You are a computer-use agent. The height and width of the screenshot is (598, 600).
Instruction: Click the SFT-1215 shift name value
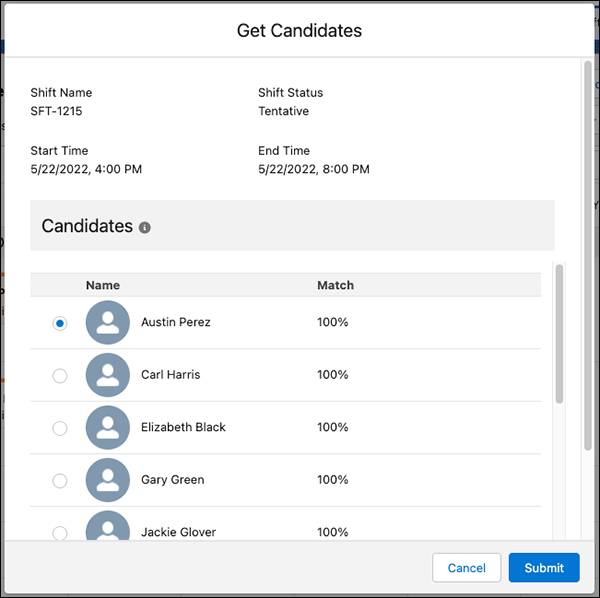[56, 111]
